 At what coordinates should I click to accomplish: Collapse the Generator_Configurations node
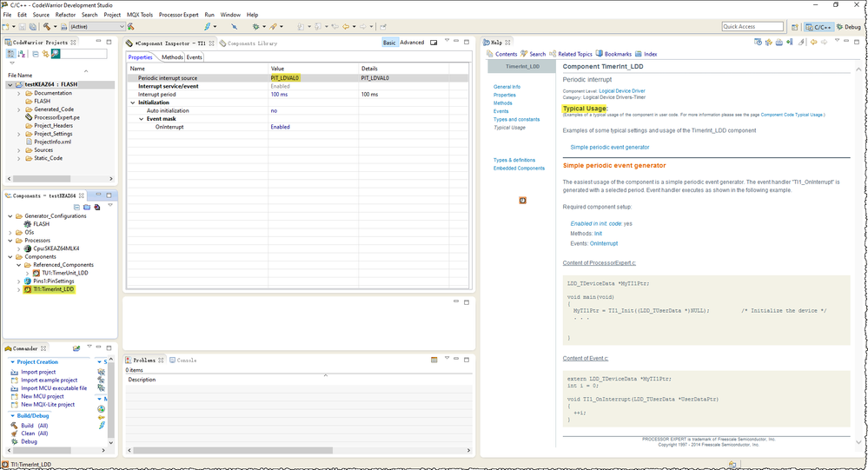(x=10, y=216)
